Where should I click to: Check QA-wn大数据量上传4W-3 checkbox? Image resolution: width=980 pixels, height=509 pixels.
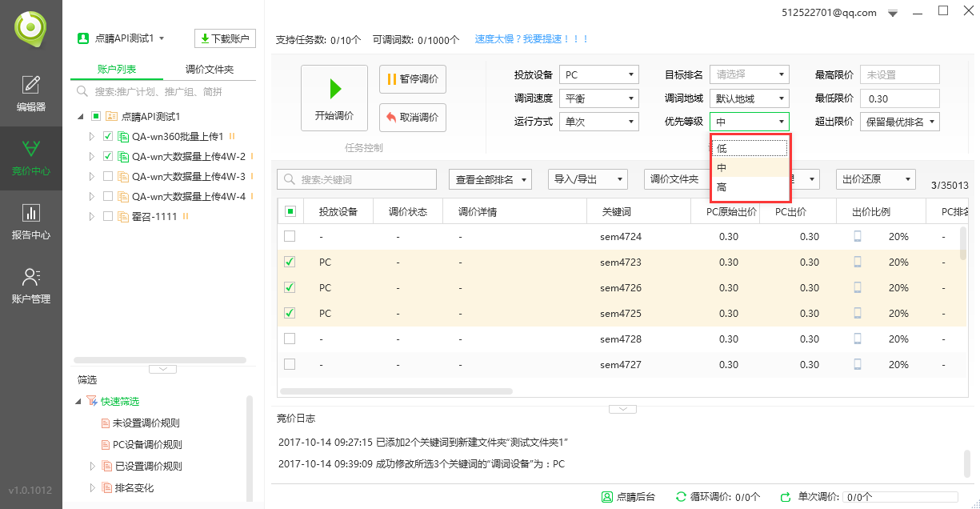point(108,176)
